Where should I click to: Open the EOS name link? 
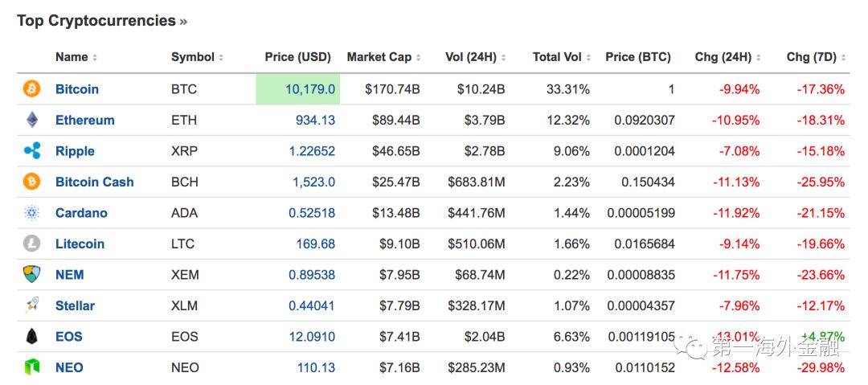(68, 336)
